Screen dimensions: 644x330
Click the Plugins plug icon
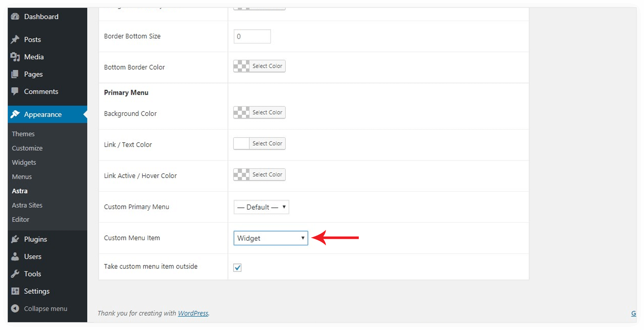pyautogui.click(x=15, y=239)
